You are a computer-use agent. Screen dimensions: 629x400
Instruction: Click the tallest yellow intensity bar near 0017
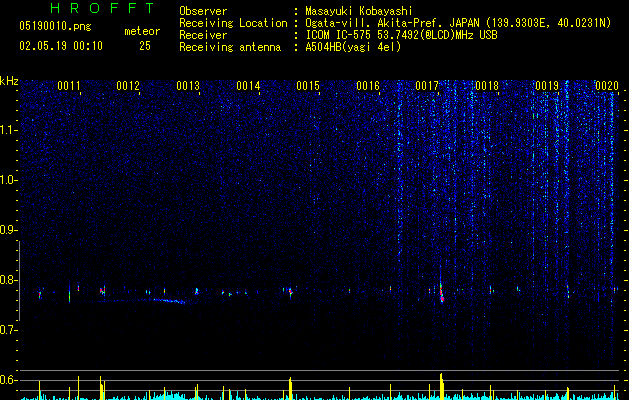point(441,386)
